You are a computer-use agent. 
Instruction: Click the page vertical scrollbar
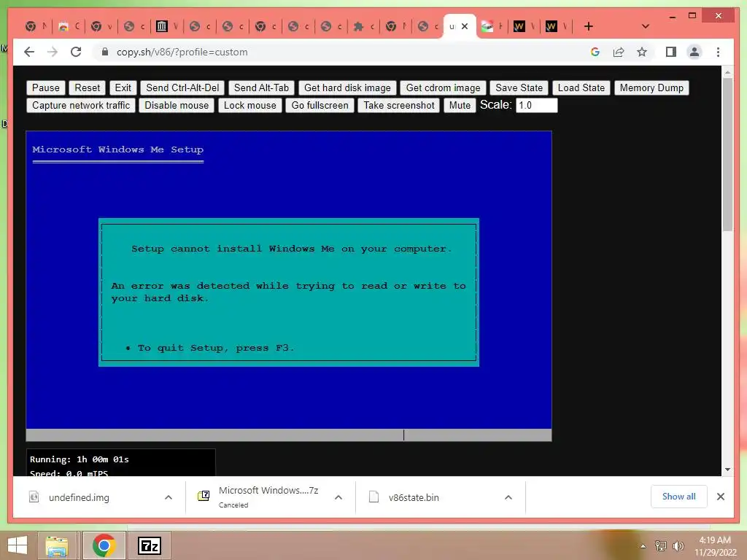coord(727,155)
